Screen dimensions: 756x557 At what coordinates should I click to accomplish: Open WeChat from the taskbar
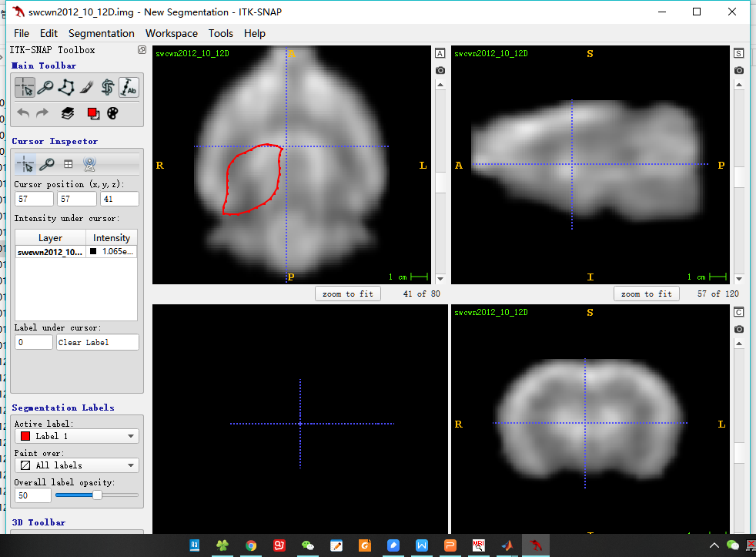coord(308,545)
